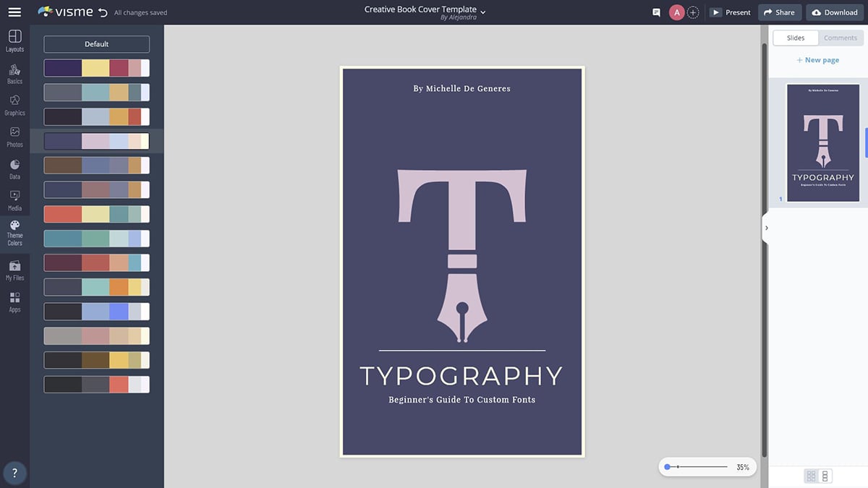Click the undo arrow icon

[102, 12]
